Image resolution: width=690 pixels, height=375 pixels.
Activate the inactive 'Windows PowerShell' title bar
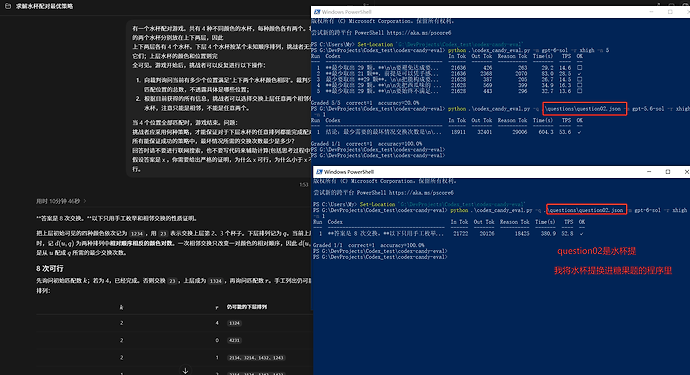[500, 12]
